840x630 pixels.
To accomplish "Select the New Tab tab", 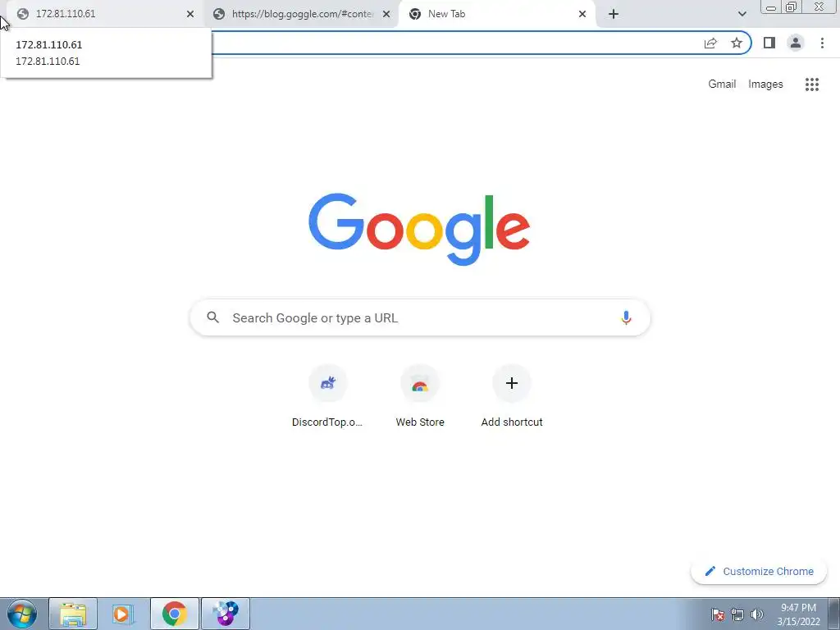I will (496, 14).
